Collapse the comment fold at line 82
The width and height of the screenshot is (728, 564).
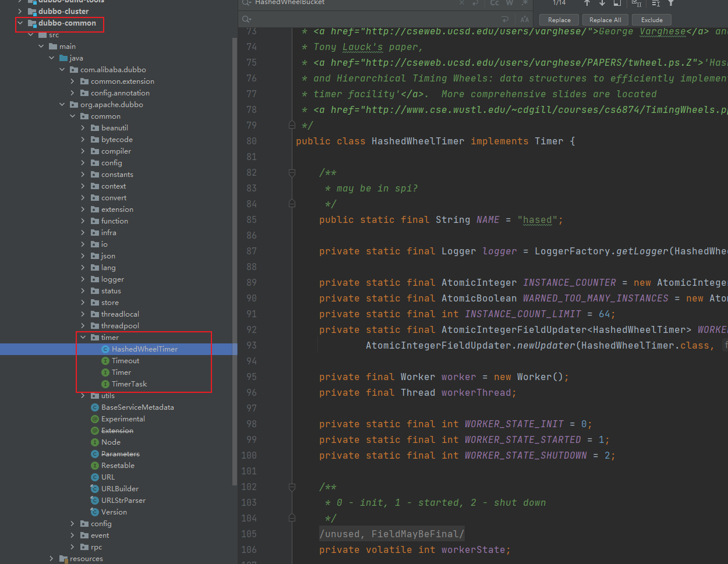(x=292, y=172)
